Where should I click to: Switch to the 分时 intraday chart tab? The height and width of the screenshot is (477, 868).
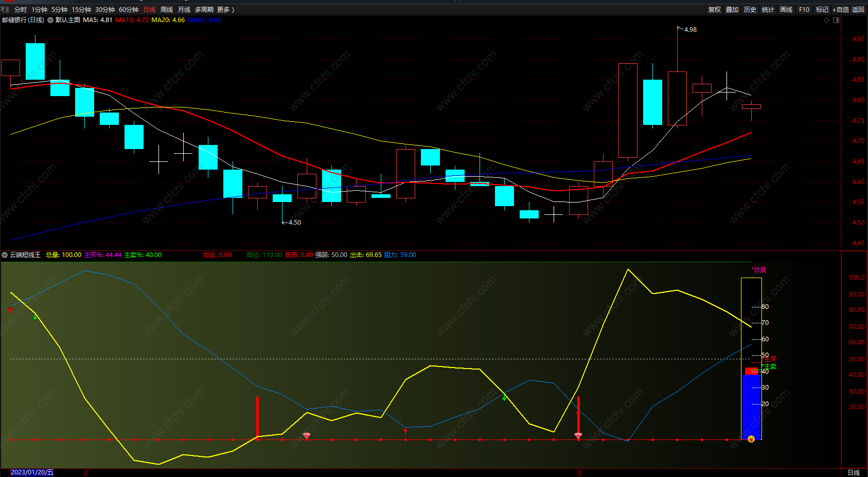tap(21, 10)
